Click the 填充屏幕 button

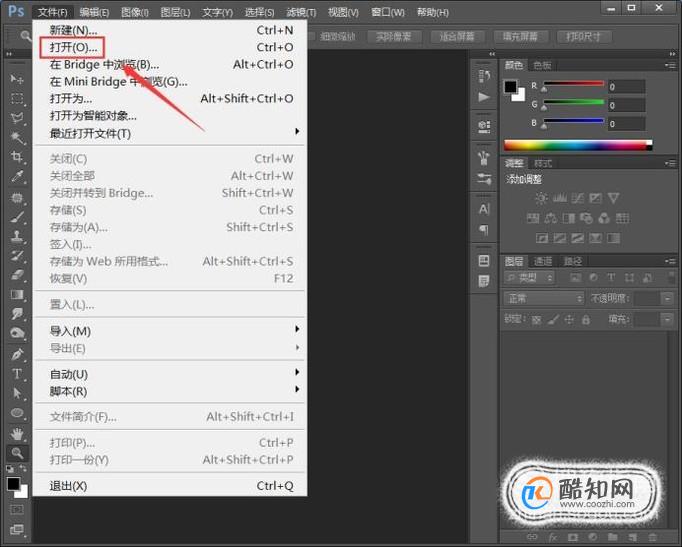(x=520, y=37)
